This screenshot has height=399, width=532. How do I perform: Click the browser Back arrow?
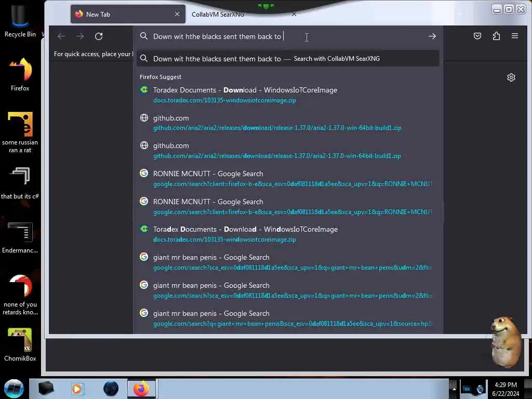[61, 36]
